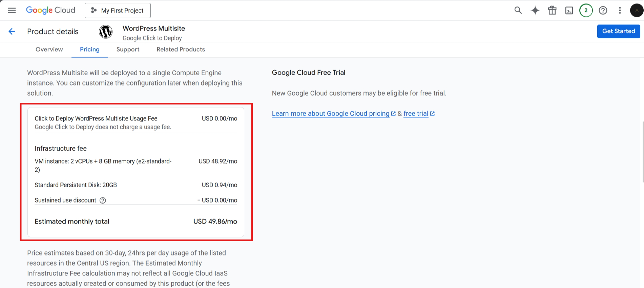Open Learn more about Google Cloud pricing link
Image resolution: width=644 pixels, height=288 pixels.
click(x=331, y=114)
